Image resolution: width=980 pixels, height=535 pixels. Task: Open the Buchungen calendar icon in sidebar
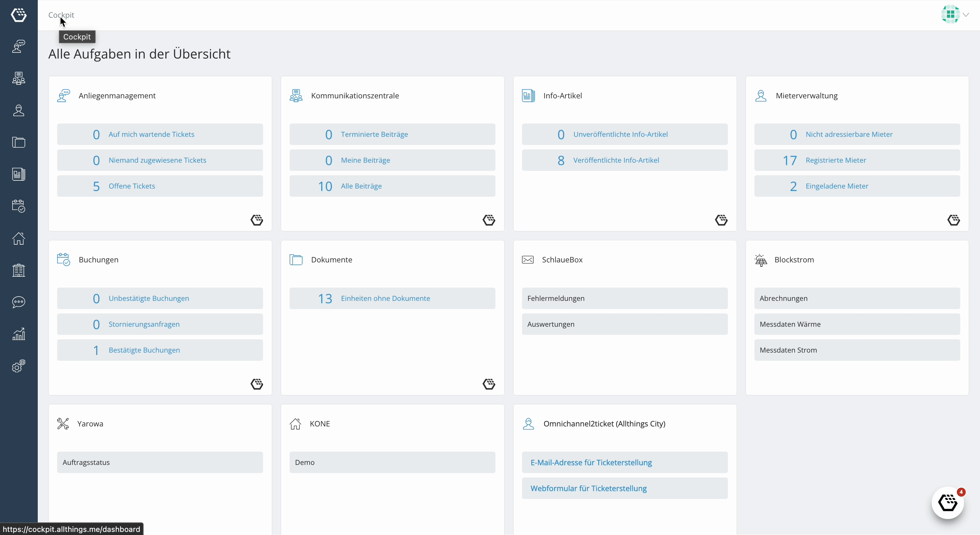pos(19,206)
